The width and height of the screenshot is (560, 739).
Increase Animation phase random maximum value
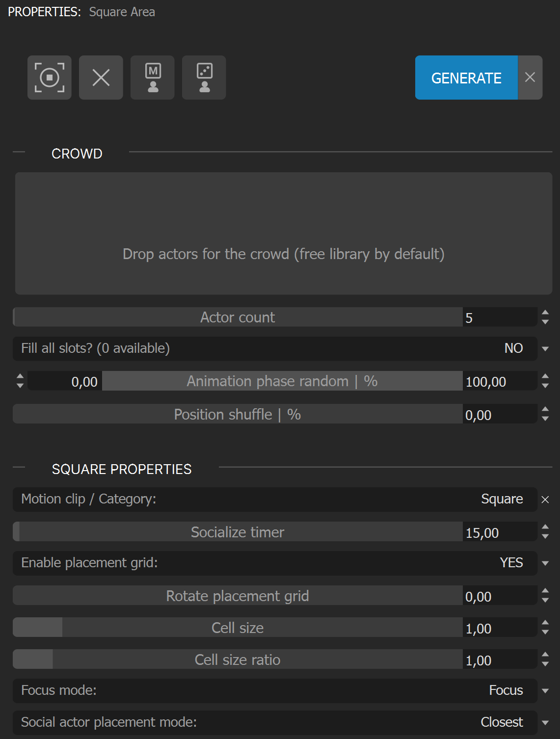(545, 376)
